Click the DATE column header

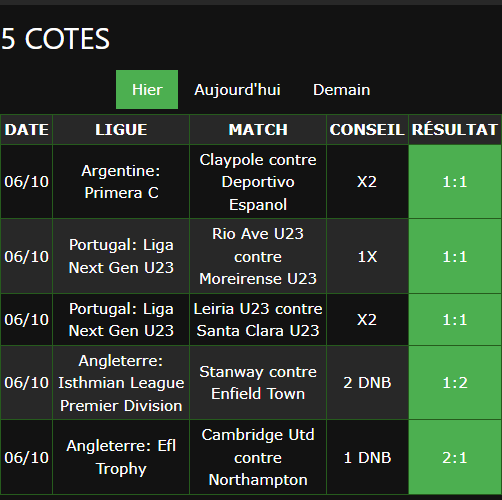click(27, 130)
